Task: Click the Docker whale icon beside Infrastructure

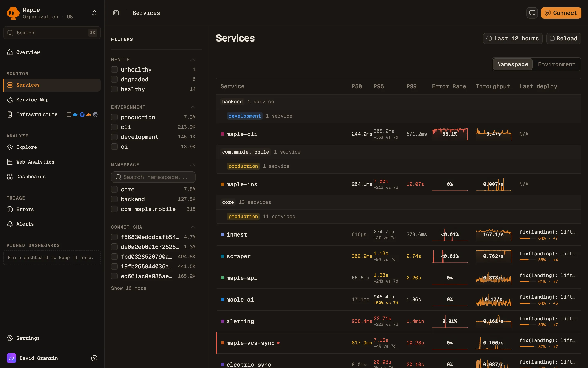Action: [76, 114]
